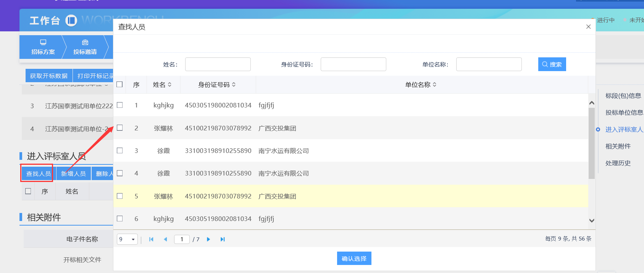Viewport: 644px width, 273px height.
Task: Focus the 单位名称 search input field
Action: click(489, 64)
